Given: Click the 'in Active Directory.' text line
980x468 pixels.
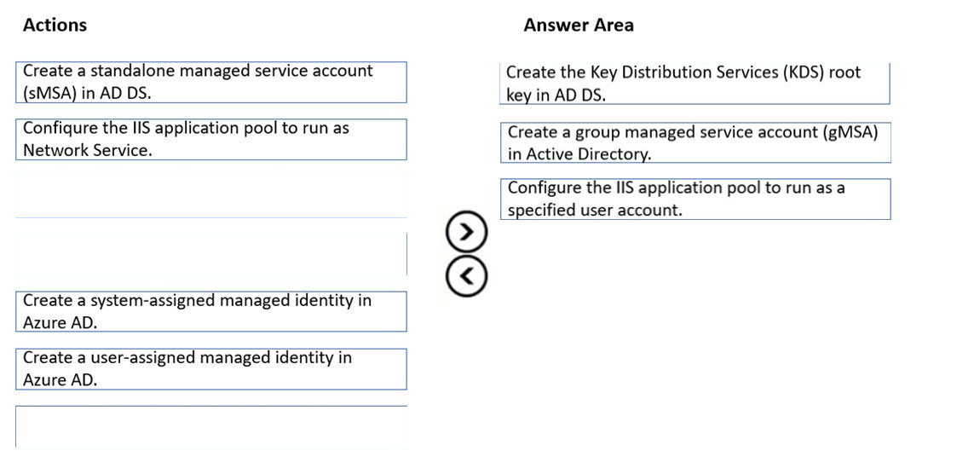Looking at the screenshot, I should (579, 154).
